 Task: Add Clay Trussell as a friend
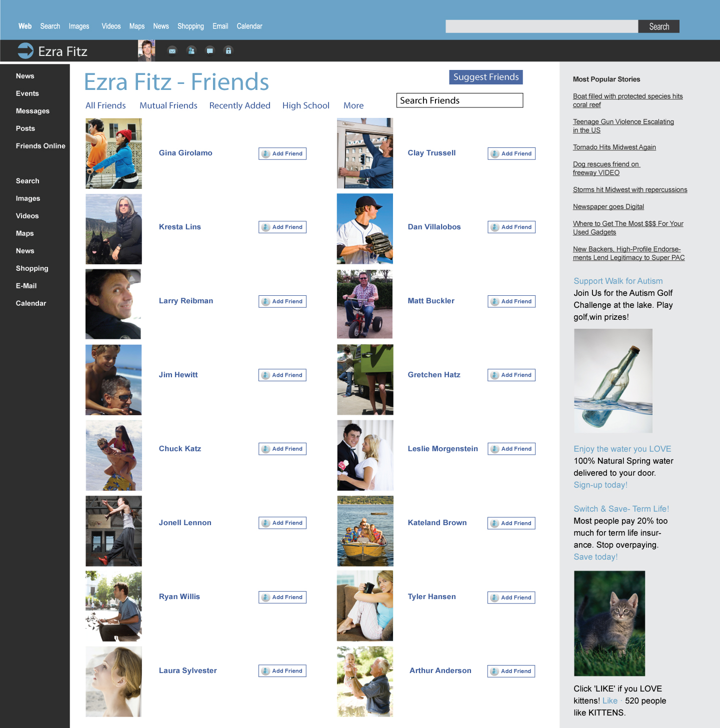click(x=511, y=153)
